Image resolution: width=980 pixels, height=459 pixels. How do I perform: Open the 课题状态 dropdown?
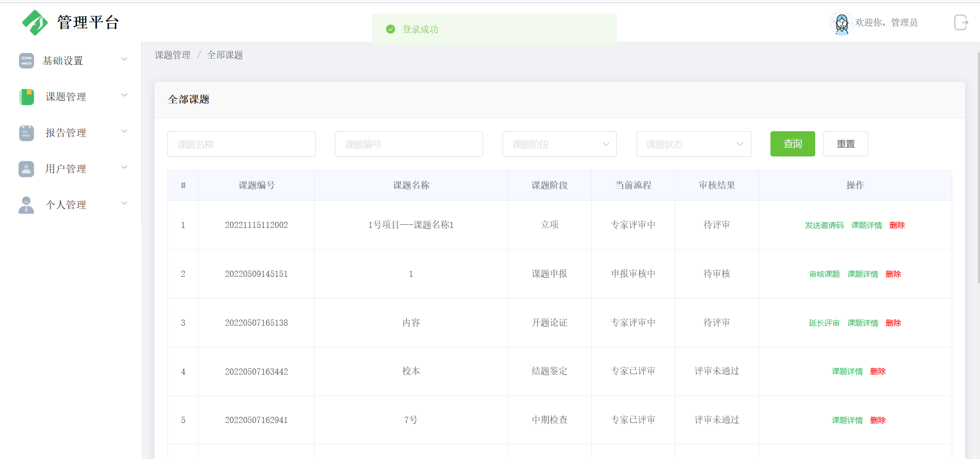point(694,144)
